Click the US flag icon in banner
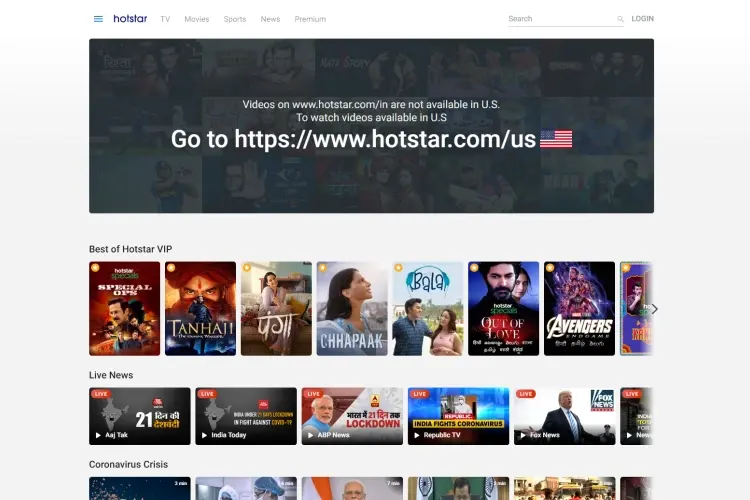The height and width of the screenshot is (500, 750). point(556,139)
